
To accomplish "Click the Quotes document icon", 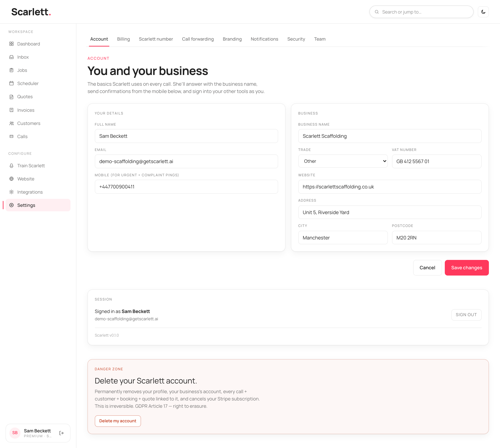I will 11,97.
